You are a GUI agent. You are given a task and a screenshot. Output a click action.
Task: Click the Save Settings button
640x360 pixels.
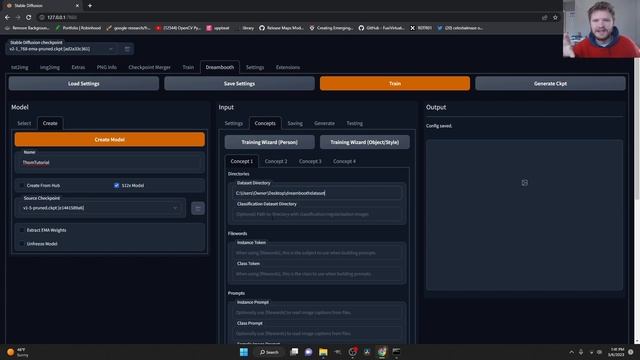pyautogui.click(x=239, y=84)
